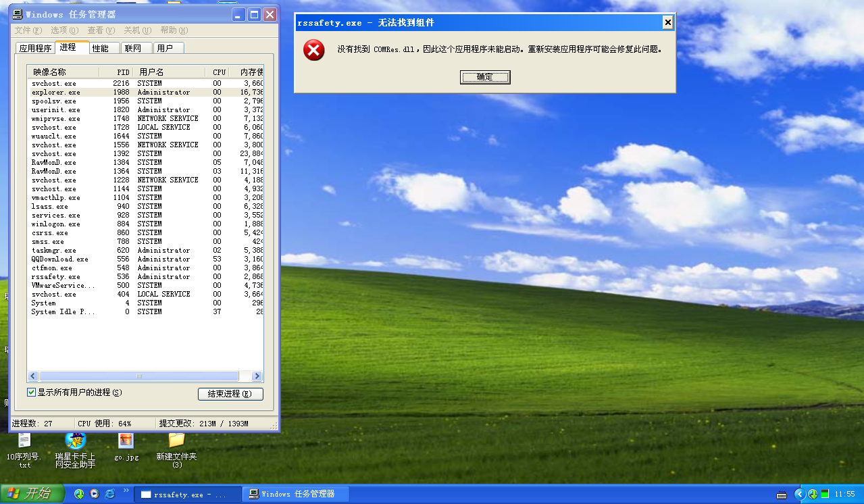Image resolution: width=864 pixels, height=504 pixels.
Task: Switch to rssafety.exe taskbar button
Action: coord(188,495)
